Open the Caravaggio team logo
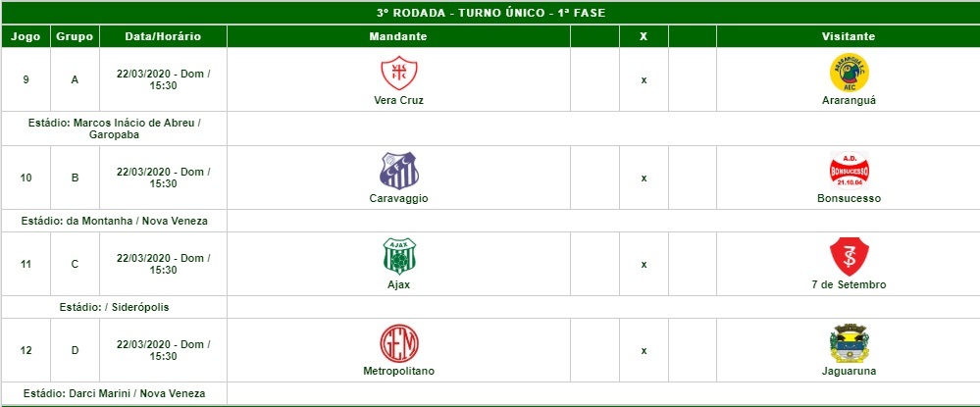Image resolution: width=980 pixels, height=407 pixels. [x=398, y=171]
